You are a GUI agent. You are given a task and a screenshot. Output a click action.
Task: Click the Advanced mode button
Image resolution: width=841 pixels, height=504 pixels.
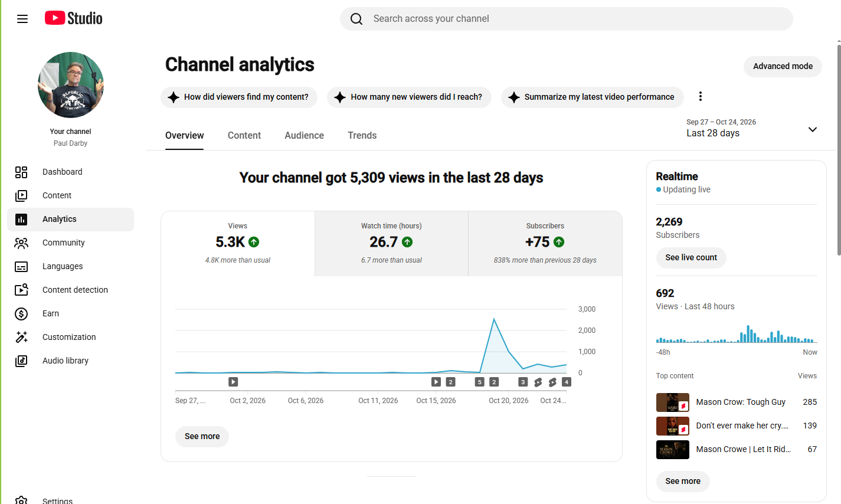783,66
